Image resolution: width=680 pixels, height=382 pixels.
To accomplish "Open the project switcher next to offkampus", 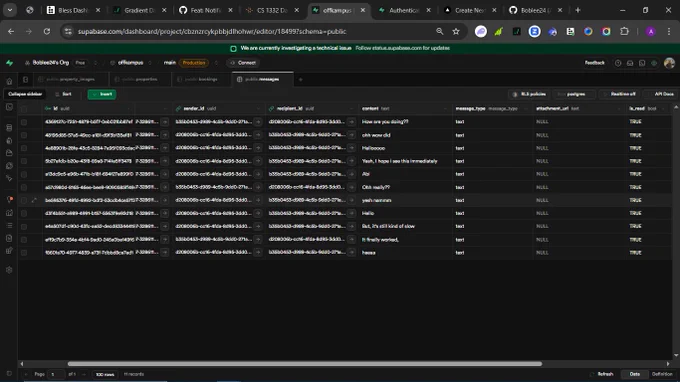I will pyautogui.click(x=150, y=63).
